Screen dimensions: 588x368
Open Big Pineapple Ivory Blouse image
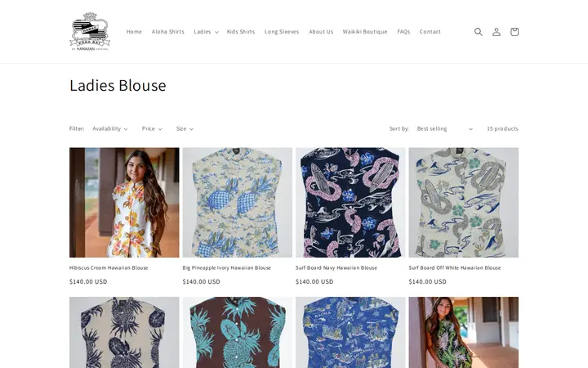(237, 203)
